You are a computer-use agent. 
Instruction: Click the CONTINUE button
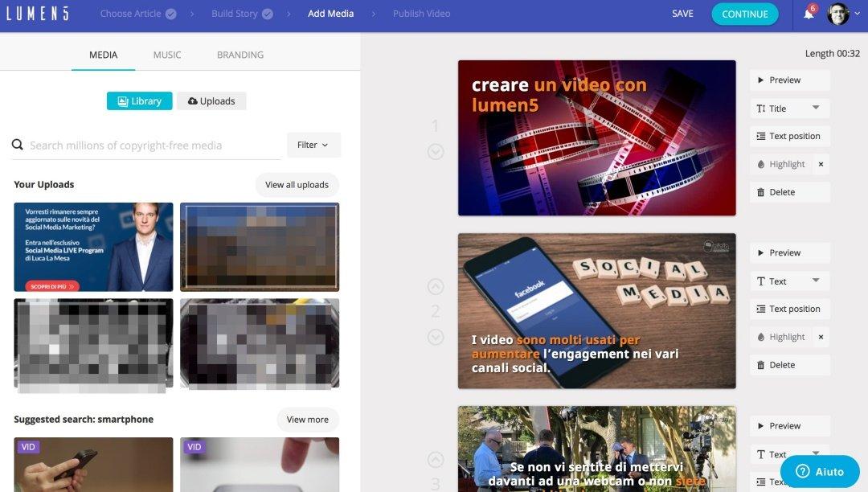pyautogui.click(x=744, y=14)
